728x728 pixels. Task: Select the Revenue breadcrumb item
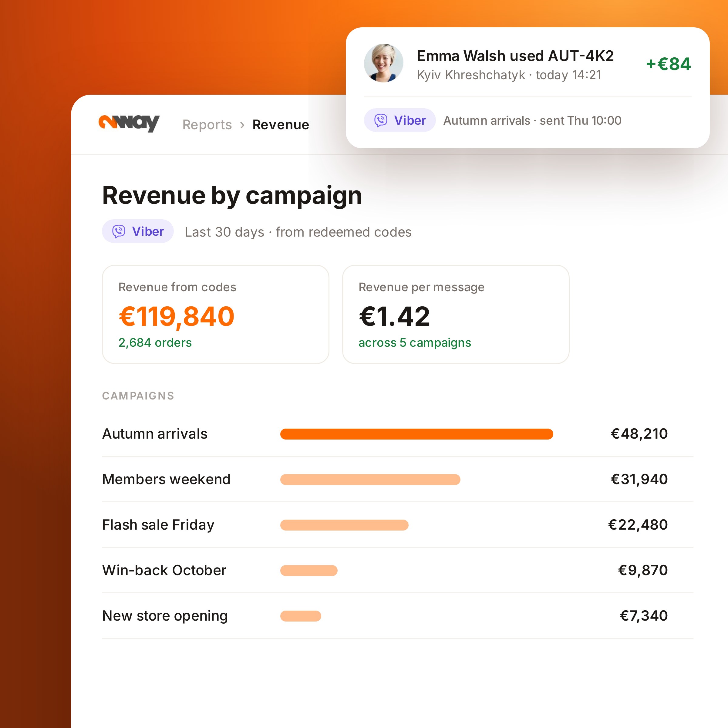(x=281, y=125)
